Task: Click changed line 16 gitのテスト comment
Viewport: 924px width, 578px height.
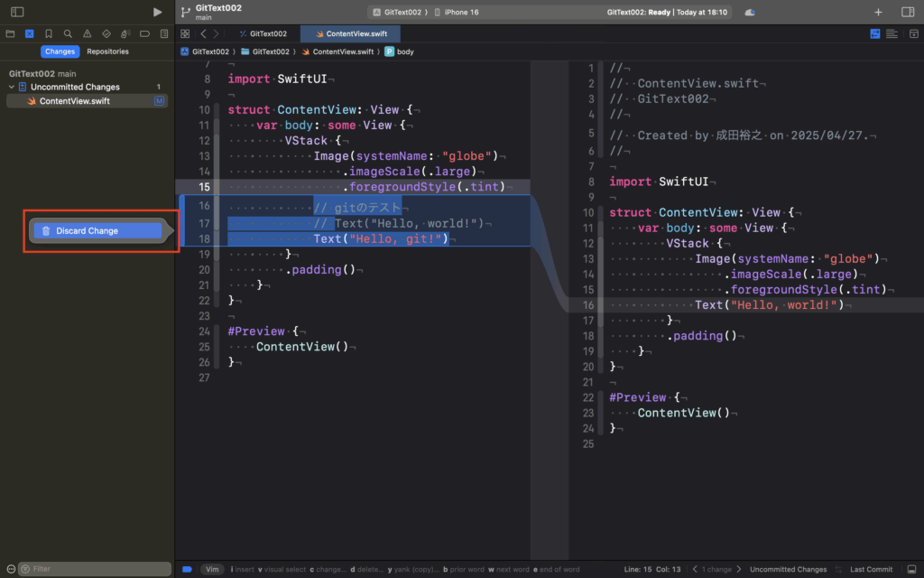Action: (x=357, y=208)
